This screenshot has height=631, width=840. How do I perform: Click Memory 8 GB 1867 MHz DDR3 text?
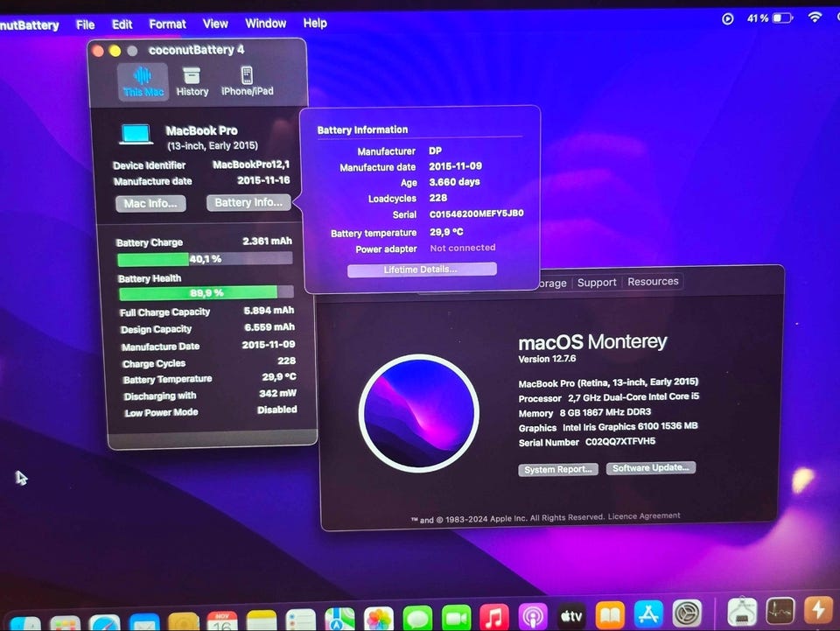pyautogui.click(x=584, y=412)
